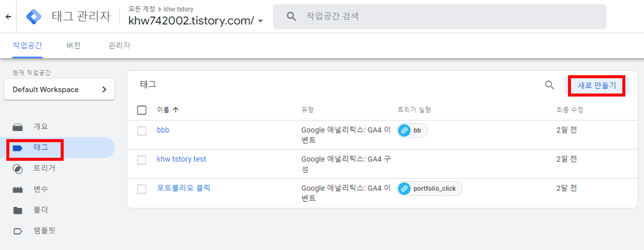This screenshot has width=644, height=250.
Task: Open 폴더 in the sidebar menu
Action: [41, 210]
